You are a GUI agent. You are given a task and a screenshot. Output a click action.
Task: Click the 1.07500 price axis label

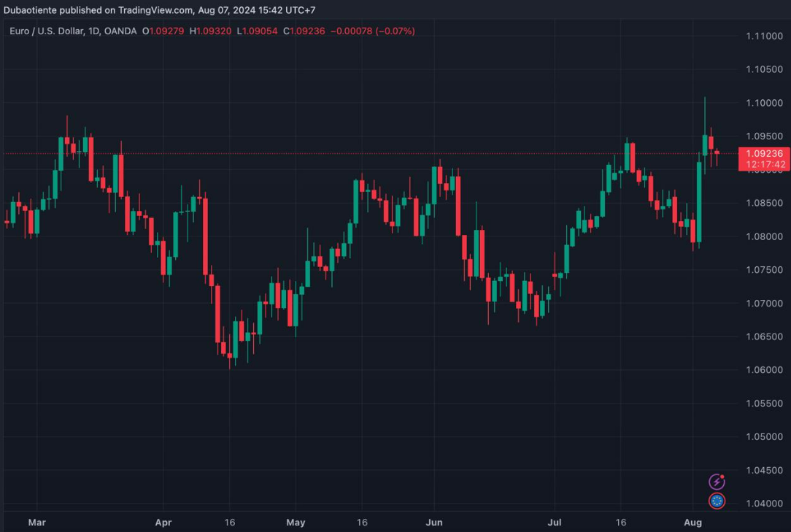click(x=764, y=270)
